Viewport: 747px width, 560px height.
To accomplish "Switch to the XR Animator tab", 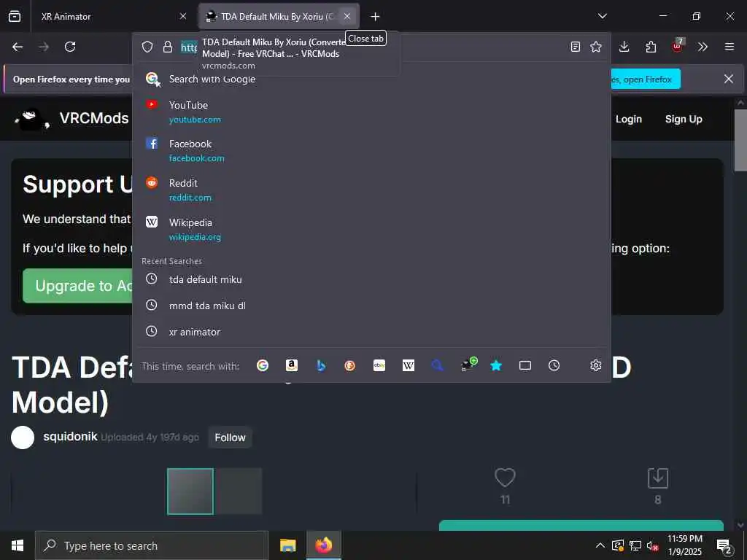I will pos(113,16).
